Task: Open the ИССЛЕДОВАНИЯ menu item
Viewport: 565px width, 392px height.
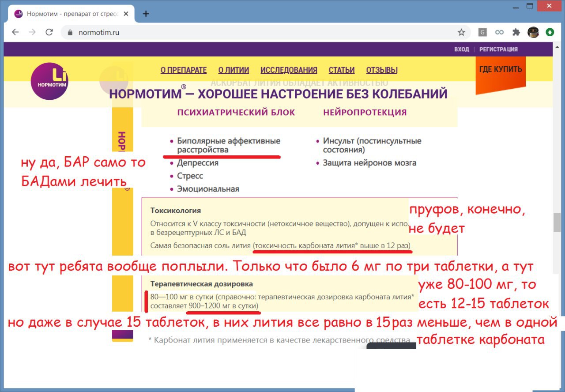Action: pyautogui.click(x=289, y=70)
